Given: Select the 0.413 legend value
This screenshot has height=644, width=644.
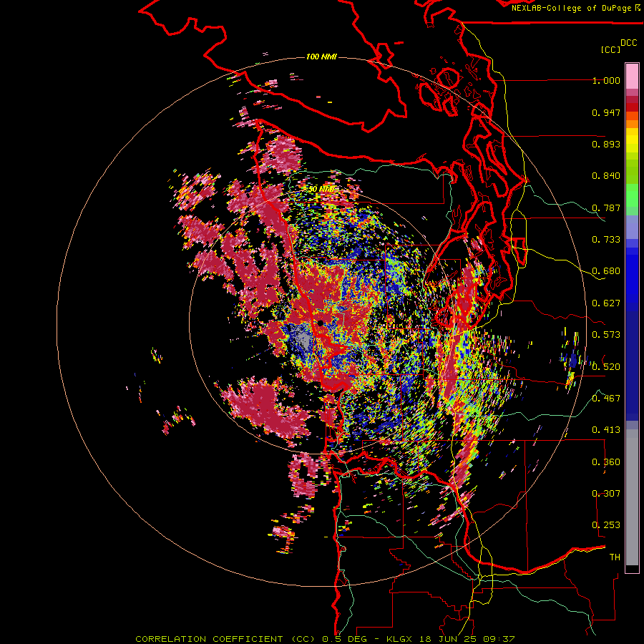Looking at the screenshot, I should click(x=606, y=430).
